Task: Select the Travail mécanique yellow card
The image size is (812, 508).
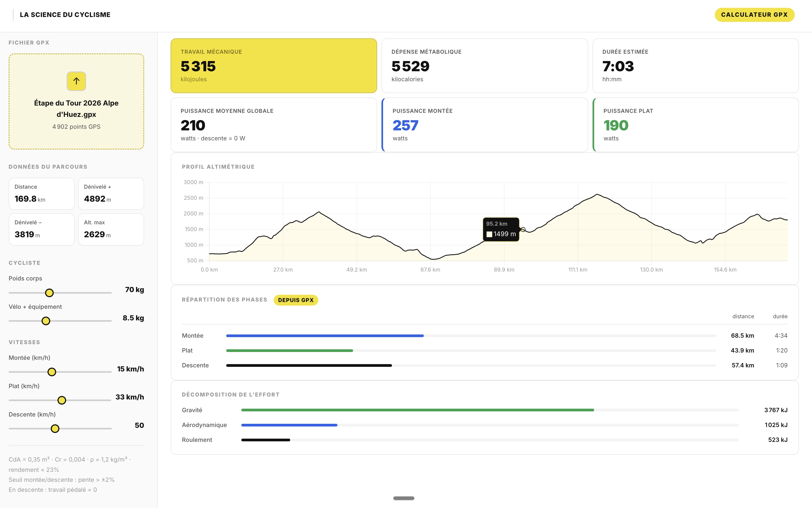Action: [x=273, y=66]
